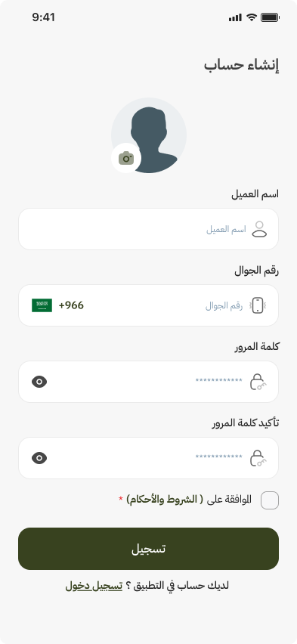297x644 pixels.
Task: Open the Saudi flag country selector
Action: click(x=42, y=305)
